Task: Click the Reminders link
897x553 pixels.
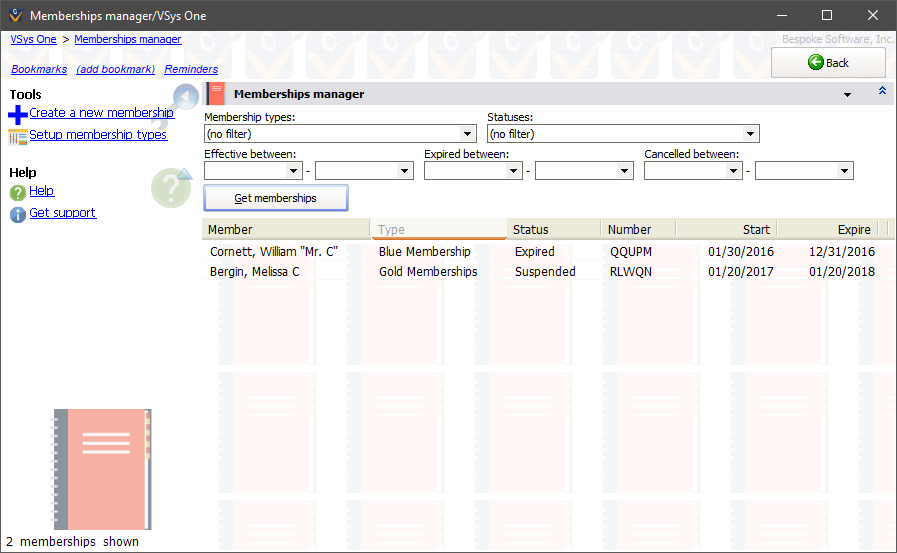Action: pyautogui.click(x=191, y=69)
